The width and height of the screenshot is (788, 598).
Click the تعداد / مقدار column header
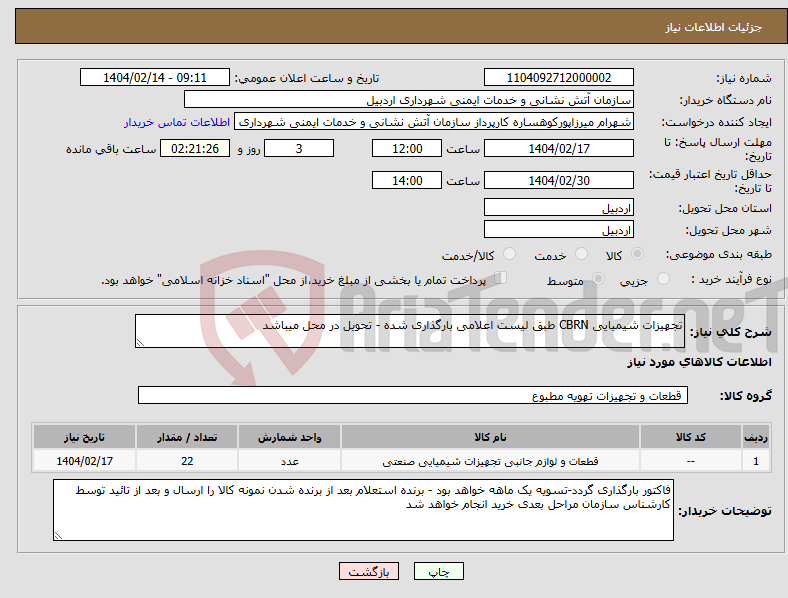point(187,437)
